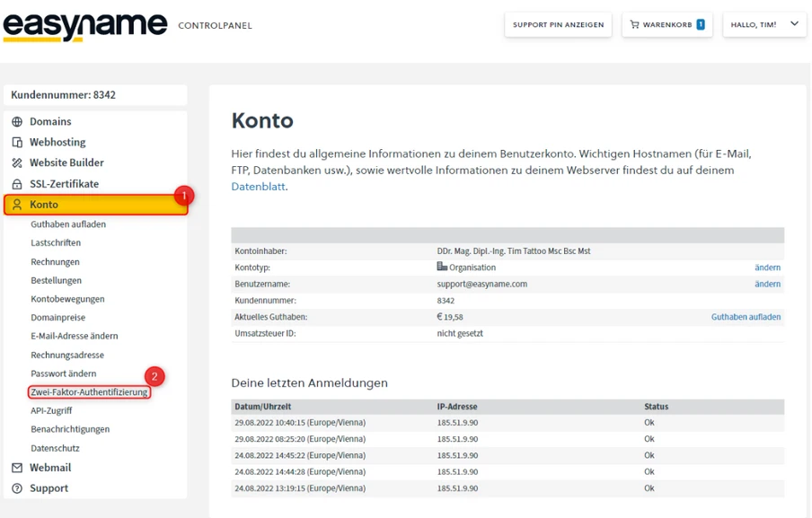Open Zwei-Faktor-Authentifizierung settings

89,391
